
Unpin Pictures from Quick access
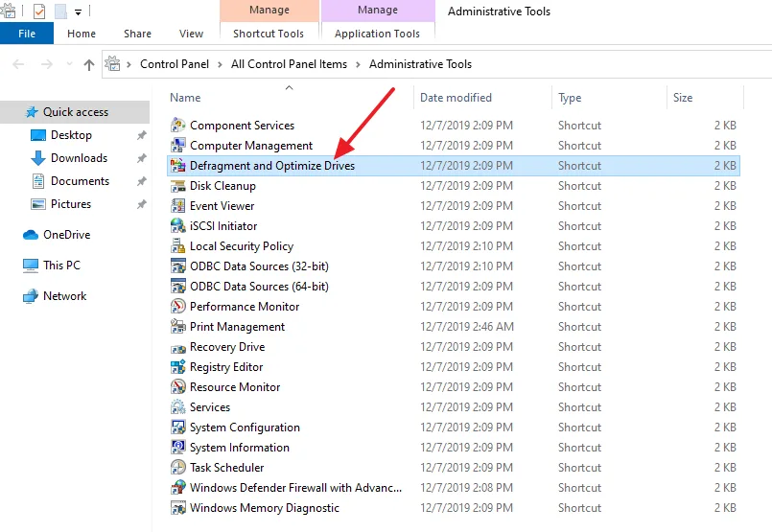tap(142, 204)
